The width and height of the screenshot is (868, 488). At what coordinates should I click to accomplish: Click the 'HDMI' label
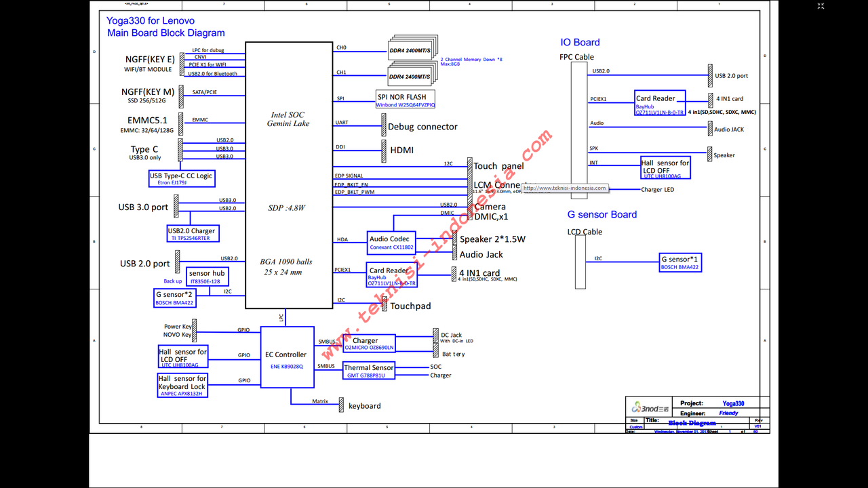pos(401,150)
